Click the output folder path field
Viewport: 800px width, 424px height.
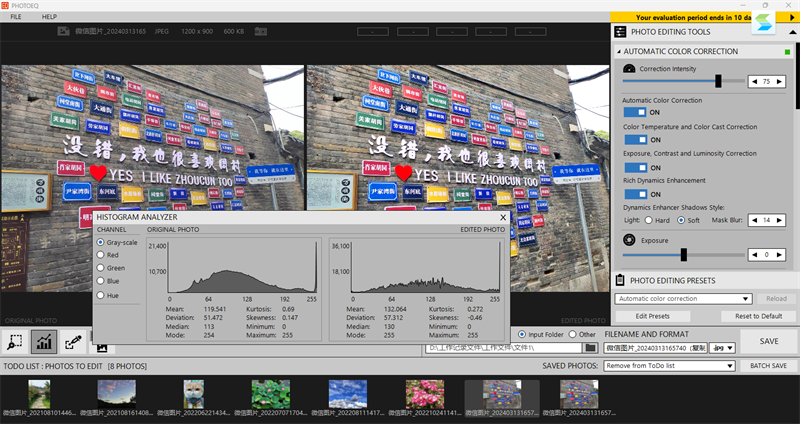coord(504,348)
